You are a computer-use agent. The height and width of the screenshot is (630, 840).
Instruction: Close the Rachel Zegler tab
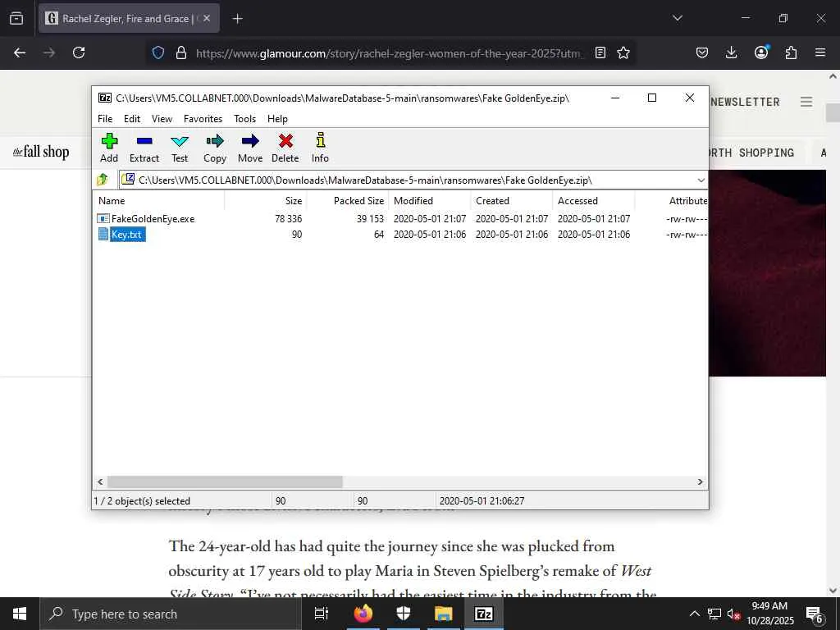pyautogui.click(x=207, y=18)
